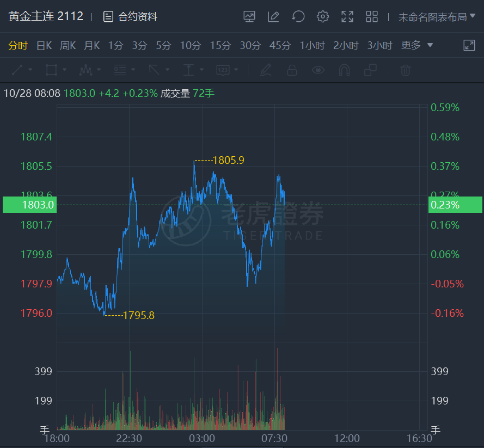Click the pop-out window icon
Image resolution: width=484 pixels, height=448 pixels.
pos(469,46)
